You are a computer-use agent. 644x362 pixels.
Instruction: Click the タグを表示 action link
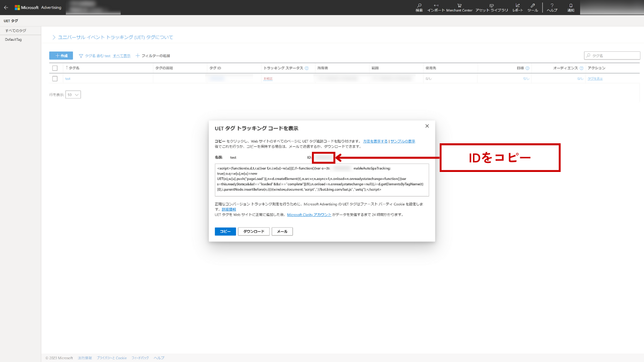point(595,78)
